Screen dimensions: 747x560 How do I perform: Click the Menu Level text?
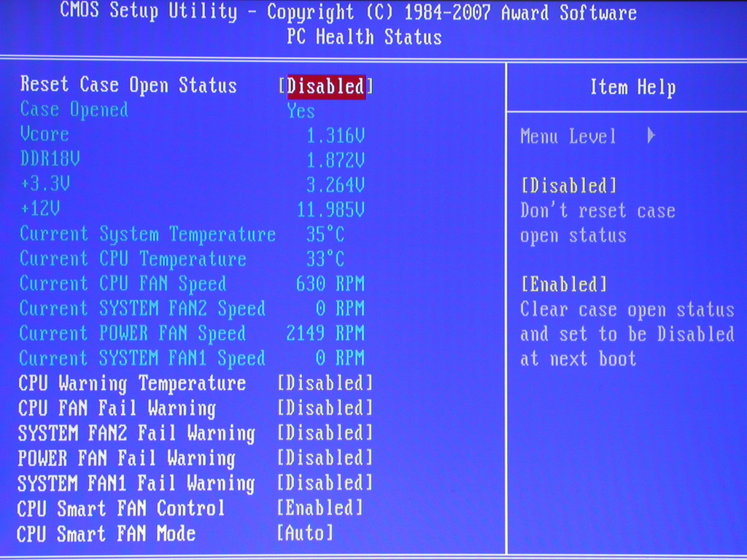[568, 136]
